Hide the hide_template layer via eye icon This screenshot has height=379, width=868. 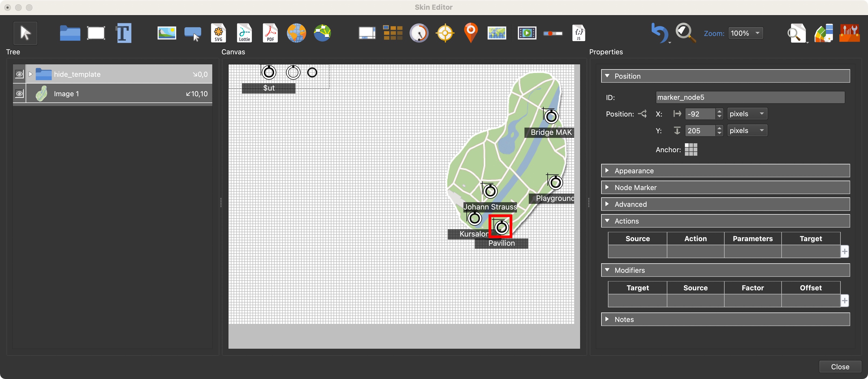coord(19,74)
